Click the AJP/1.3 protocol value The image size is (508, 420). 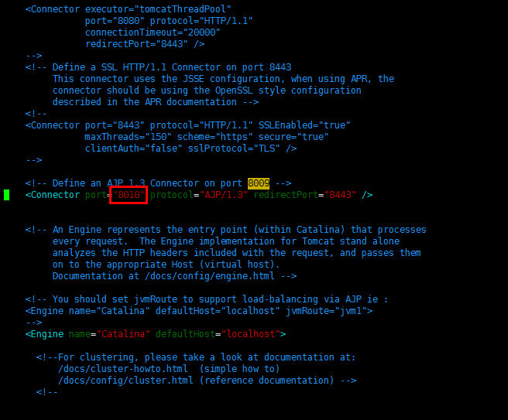click(x=223, y=195)
